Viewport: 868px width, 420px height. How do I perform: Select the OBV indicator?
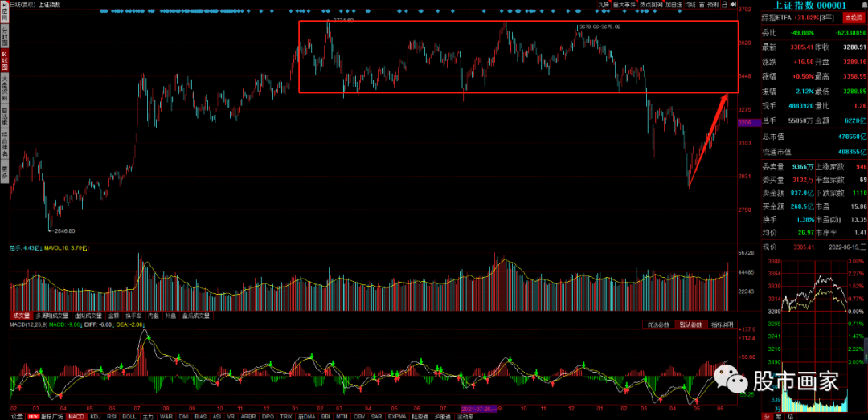click(x=360, y=416)
